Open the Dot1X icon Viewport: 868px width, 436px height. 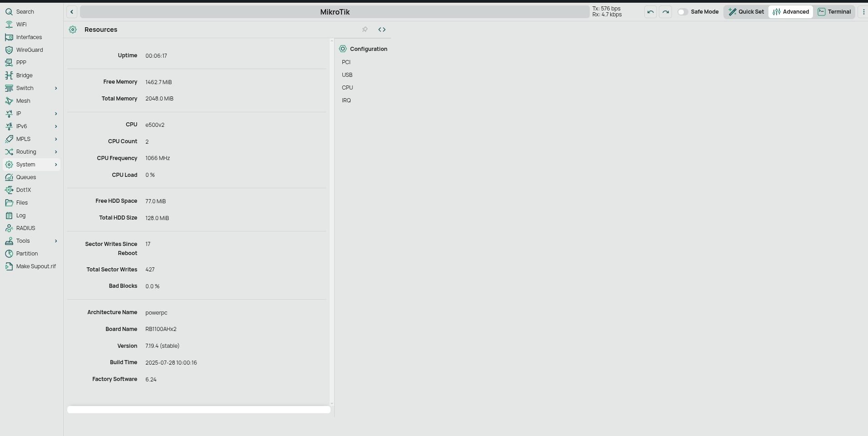click(9, 190)
